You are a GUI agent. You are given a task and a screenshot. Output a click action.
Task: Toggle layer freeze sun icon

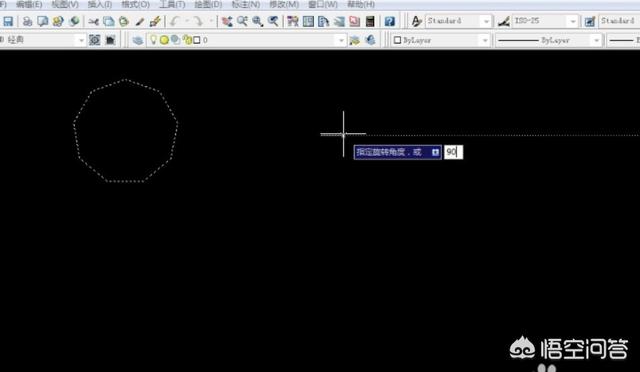pos(164,40)
